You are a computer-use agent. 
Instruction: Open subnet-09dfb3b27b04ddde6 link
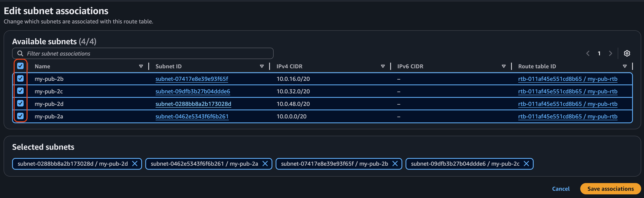(x=193, y=91)
